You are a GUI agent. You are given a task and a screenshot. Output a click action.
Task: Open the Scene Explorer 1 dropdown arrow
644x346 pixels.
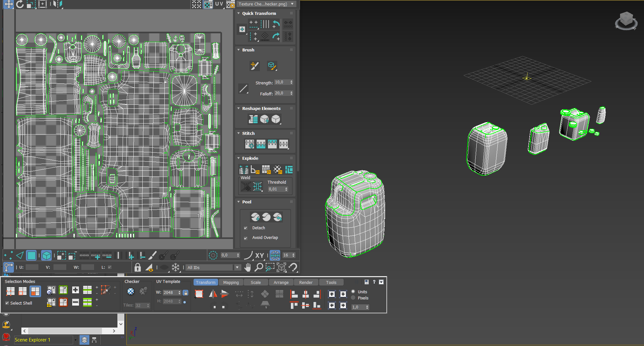[x=75, y=340]
